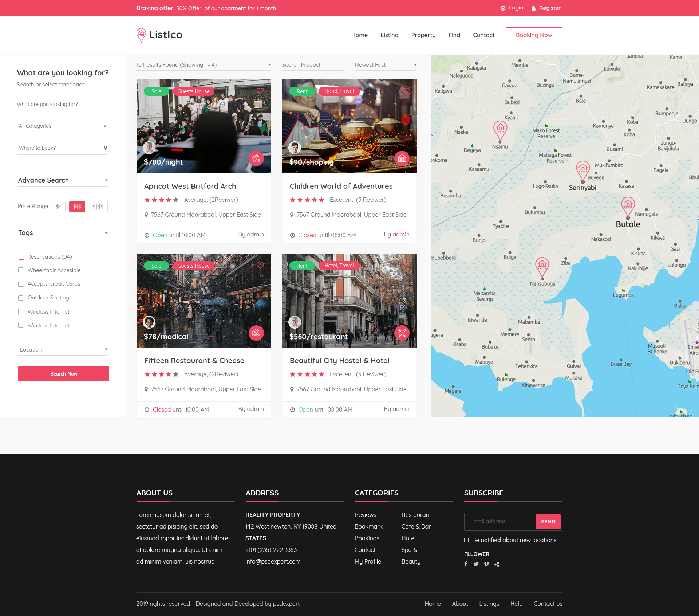Click heart icon on Apricot West Britford card
Viewport: 699px width, 616px height.
(x=260, y=91)
